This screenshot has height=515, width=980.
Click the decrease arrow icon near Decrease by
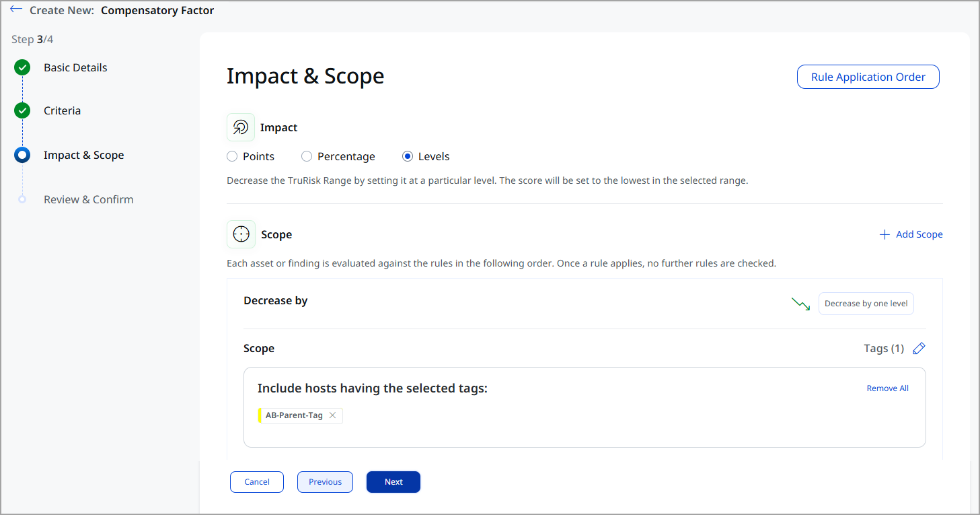pyautogui.click(x=800, y=303)
